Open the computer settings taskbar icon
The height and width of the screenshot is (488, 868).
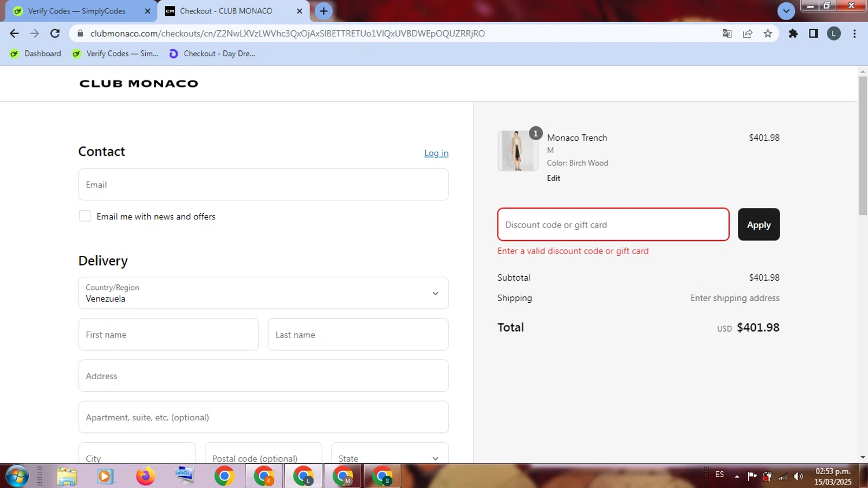pyautogui.click(x=185, y=476)
